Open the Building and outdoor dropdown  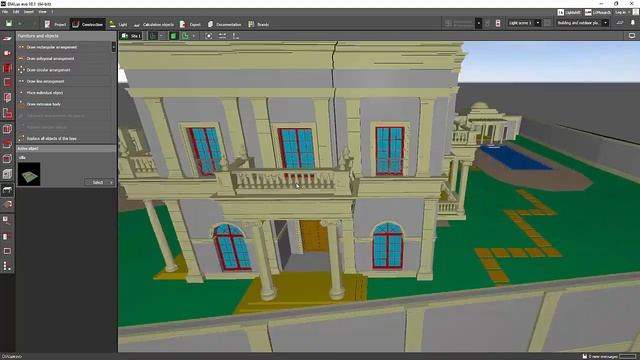click(x=582, y=23)
